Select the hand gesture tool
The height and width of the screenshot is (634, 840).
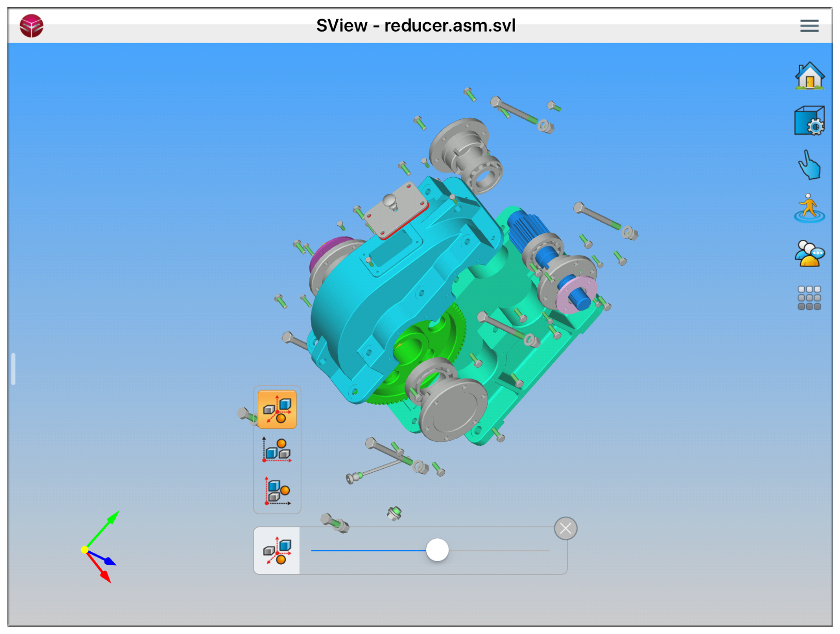coord(809,165)
